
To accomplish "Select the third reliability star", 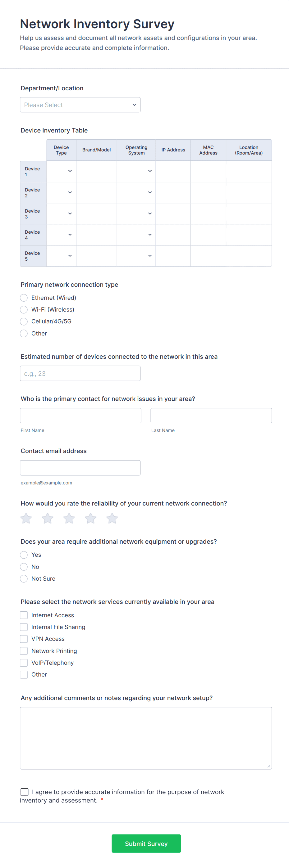I will pos(69,518).
